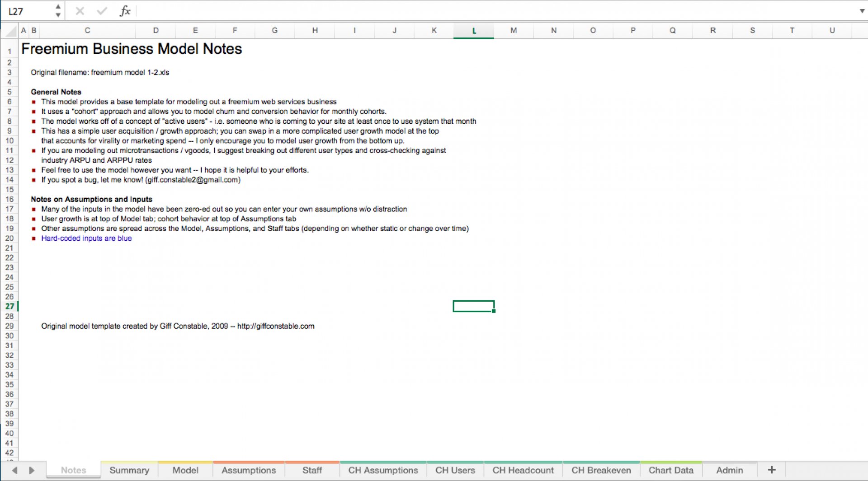Viewport: 868px width, 481px height.
Task: Click the line about cohort approach
Action: point(214,112)
